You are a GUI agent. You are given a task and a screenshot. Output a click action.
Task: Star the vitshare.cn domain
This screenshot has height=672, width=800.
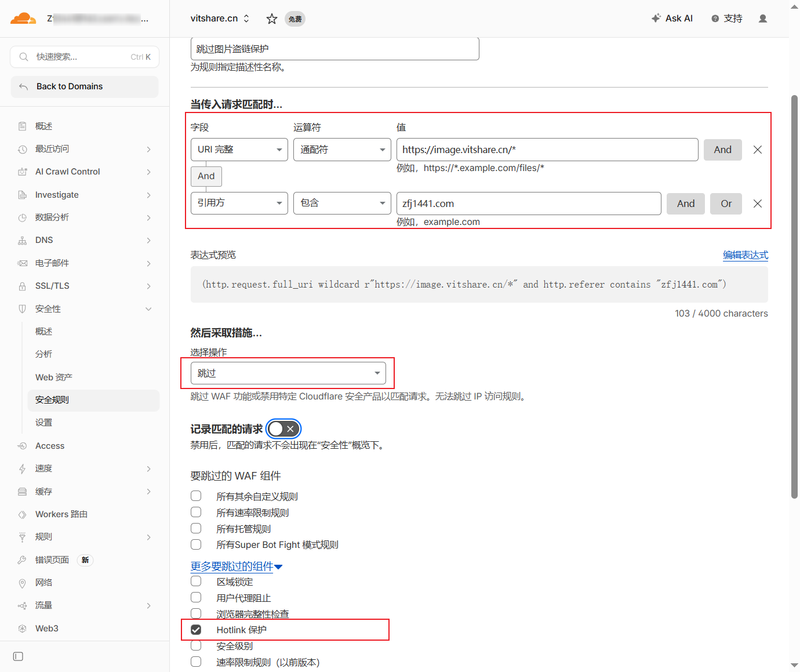coord(271,19)
